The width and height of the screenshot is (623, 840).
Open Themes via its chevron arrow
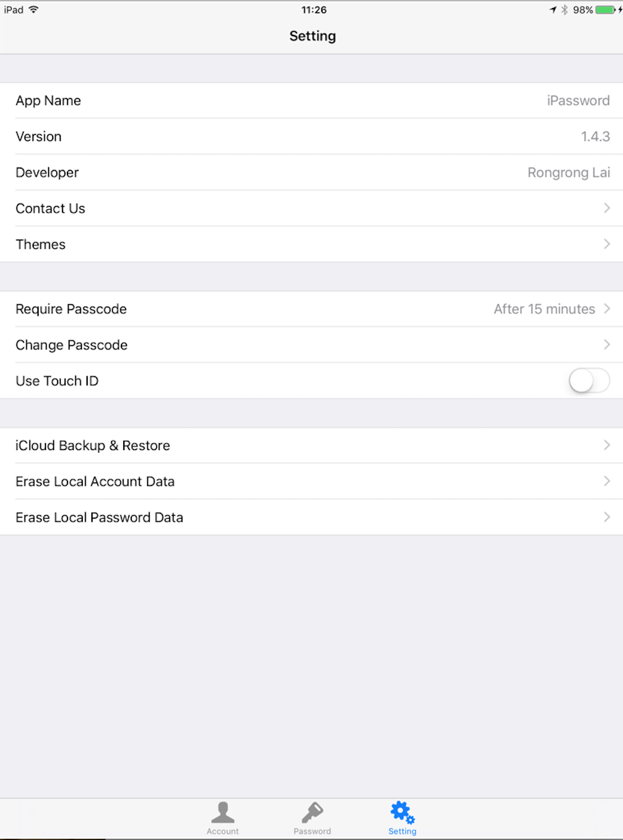point(606,244)
